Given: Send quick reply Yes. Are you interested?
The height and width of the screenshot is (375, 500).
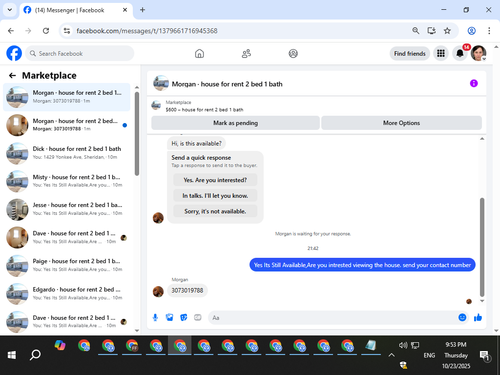Looking at the screenshot, I should click(x=215, y=180).
